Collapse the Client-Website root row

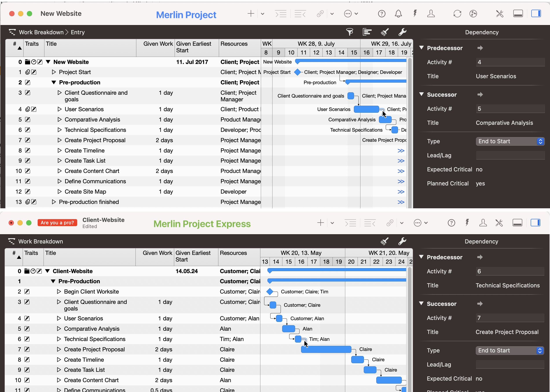click(48, 271)
